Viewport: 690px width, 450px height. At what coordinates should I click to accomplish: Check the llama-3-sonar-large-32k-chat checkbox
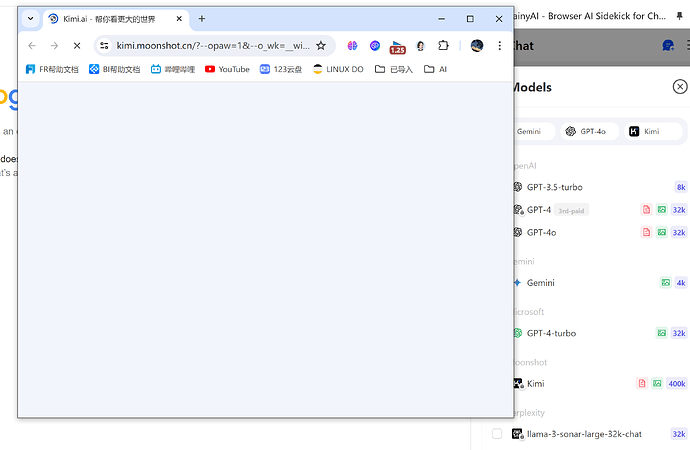(497, 434)
